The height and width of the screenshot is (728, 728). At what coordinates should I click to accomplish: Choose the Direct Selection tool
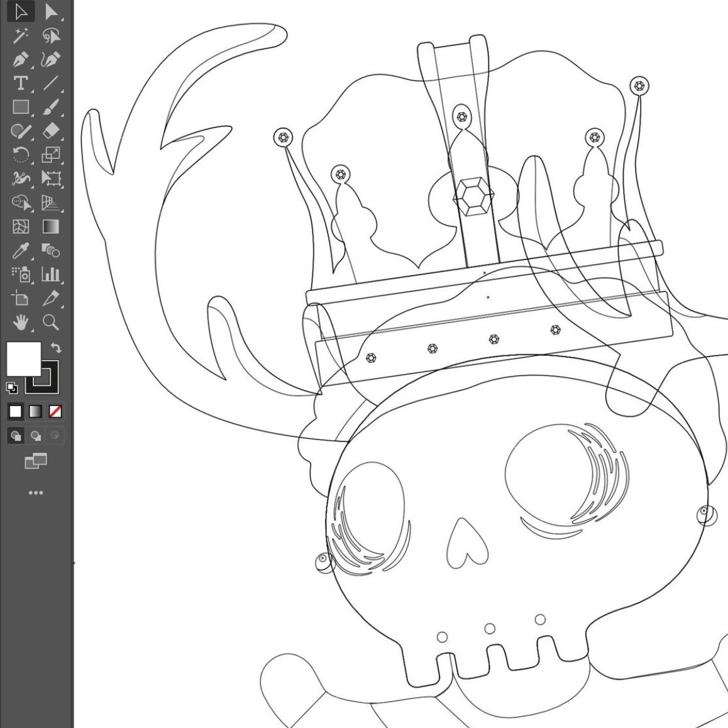51,12
